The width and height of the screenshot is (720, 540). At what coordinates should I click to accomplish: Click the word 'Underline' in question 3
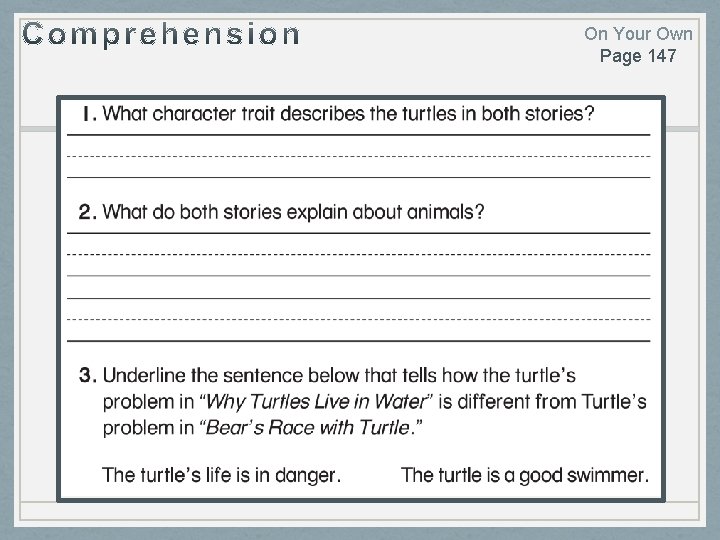[x=144, y=376]
